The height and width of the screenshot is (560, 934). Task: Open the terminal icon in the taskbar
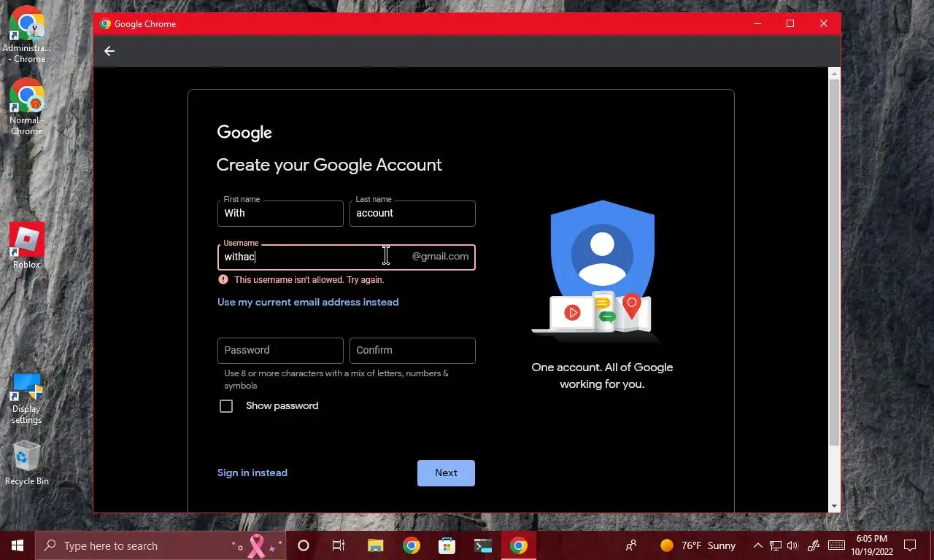[482, 545]
